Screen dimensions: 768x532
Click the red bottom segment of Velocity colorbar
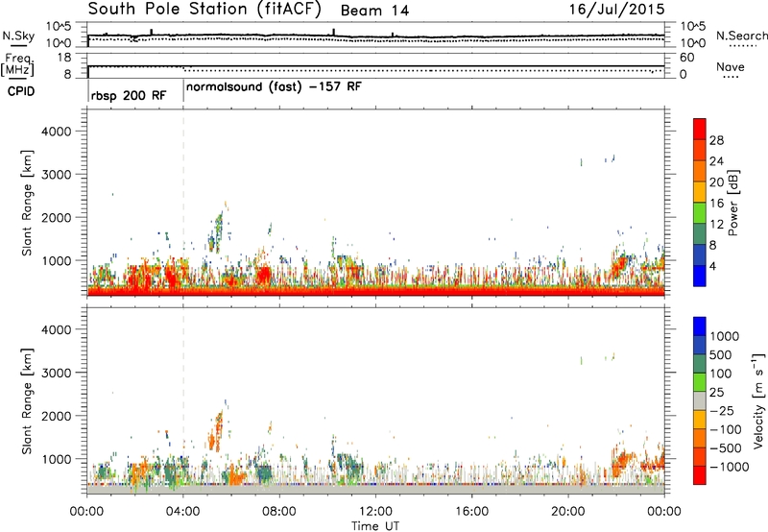point(700,475)
